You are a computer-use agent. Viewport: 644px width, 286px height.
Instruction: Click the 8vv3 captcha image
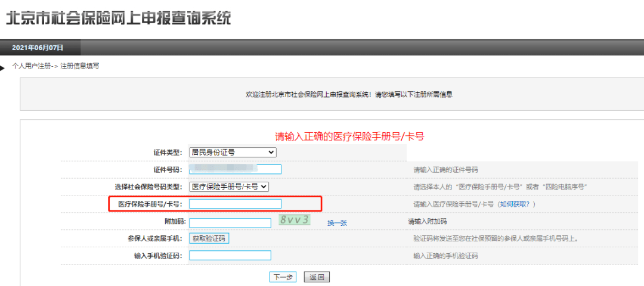pyautogui.click(x=295, y=220)
